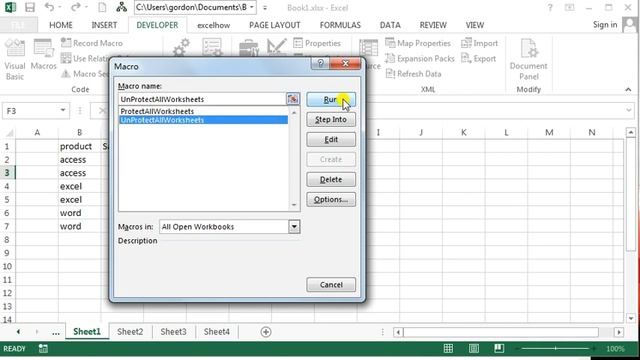
Task: Expand the formula bar chevron
Action: [628, 110]
